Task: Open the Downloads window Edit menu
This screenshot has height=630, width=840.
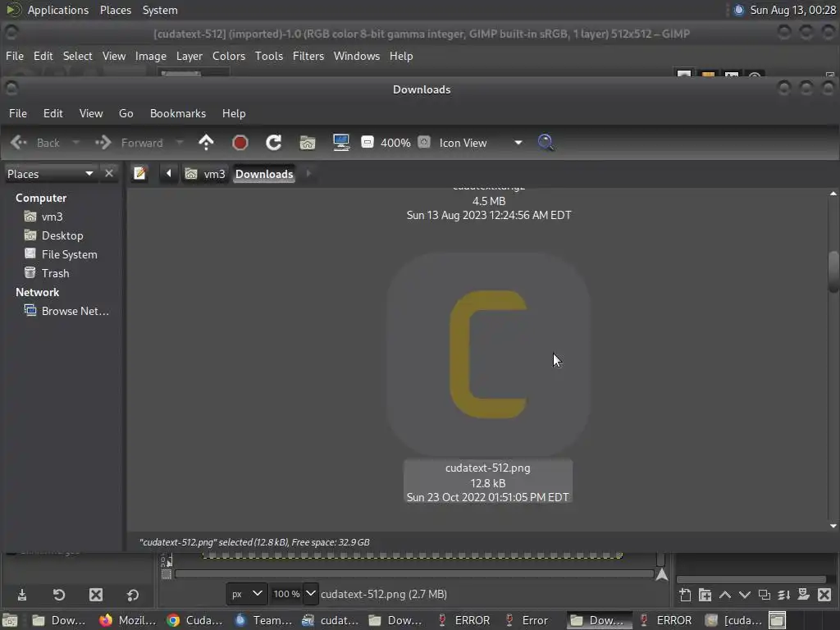Action: [x=53, y=113]
